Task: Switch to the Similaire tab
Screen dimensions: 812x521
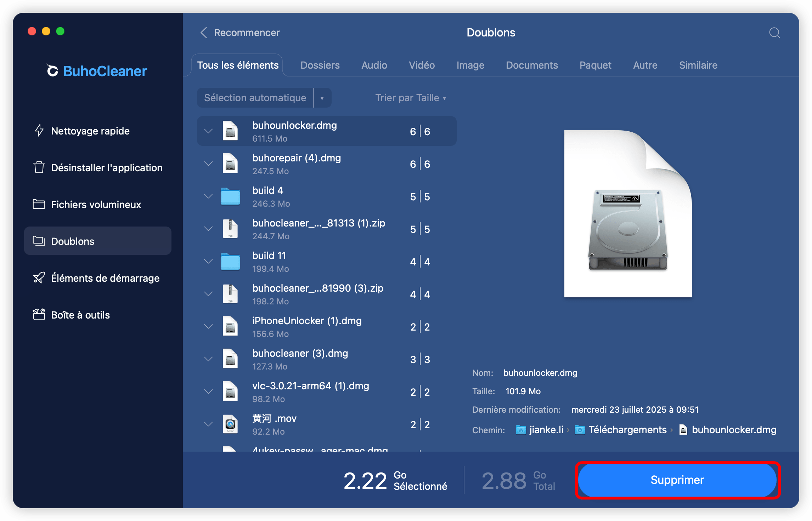Action: [698, 65]
